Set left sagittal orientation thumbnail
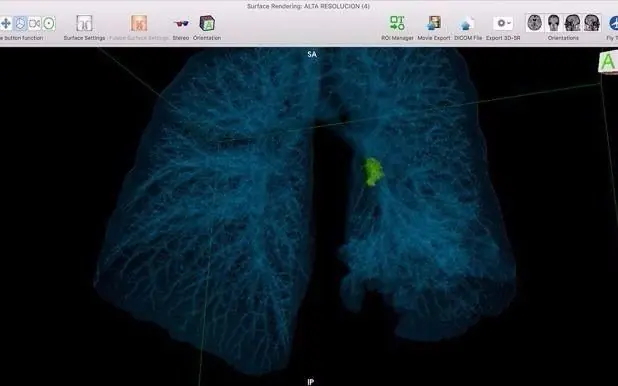 click(572, 23)
